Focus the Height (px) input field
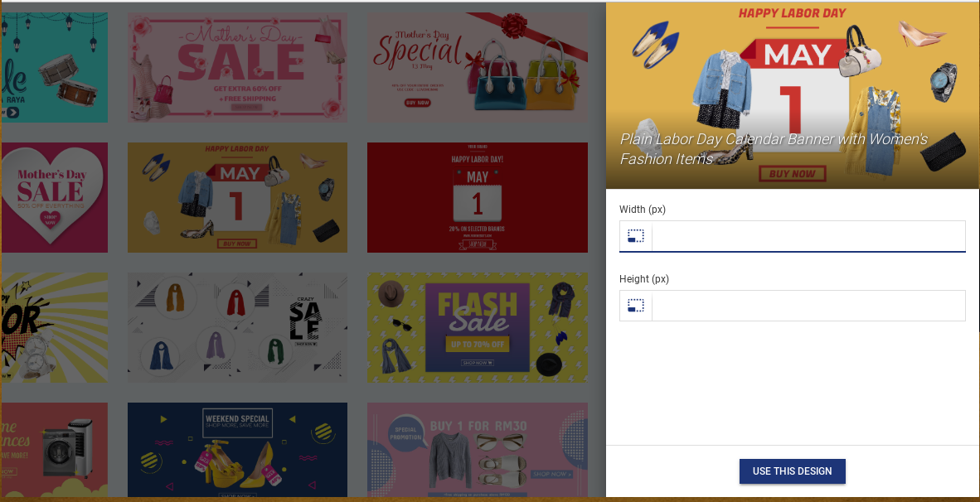 [x=808, y=306]
